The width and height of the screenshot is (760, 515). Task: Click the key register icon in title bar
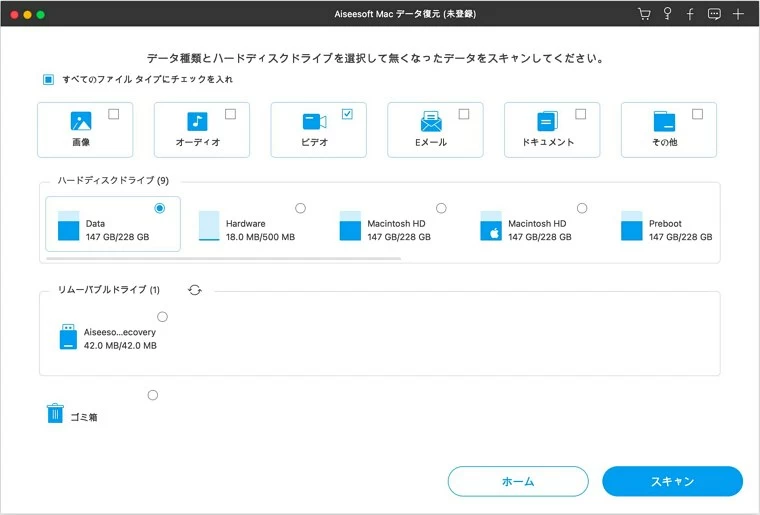667,15
